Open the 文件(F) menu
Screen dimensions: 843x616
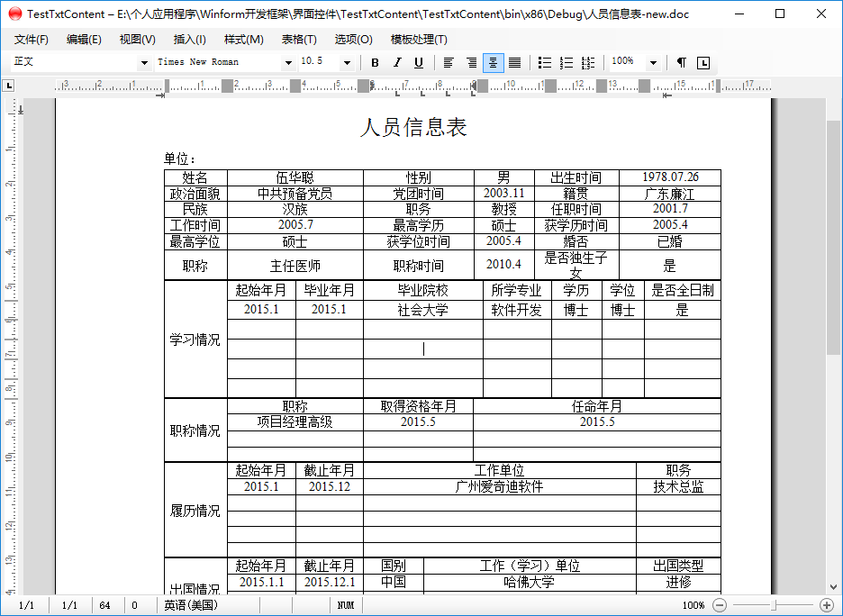32,40
